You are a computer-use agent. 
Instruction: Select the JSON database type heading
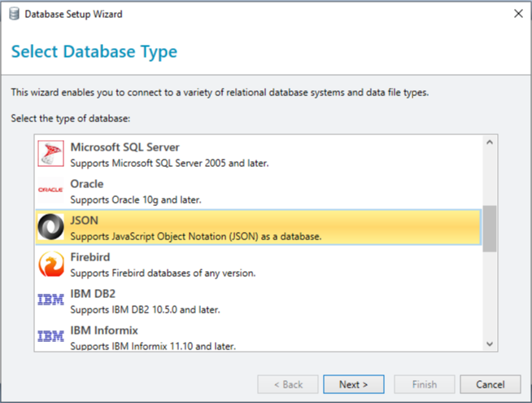click(x=84, y=221)
